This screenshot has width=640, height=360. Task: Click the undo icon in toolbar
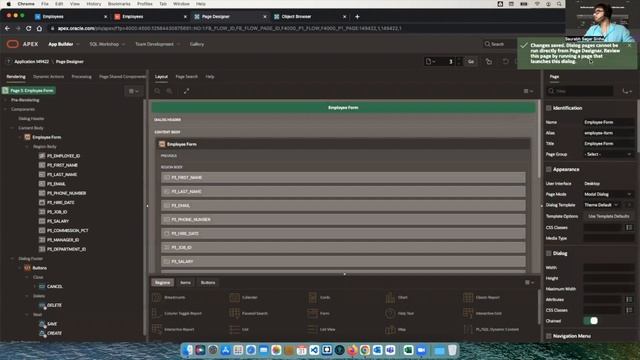505,62
